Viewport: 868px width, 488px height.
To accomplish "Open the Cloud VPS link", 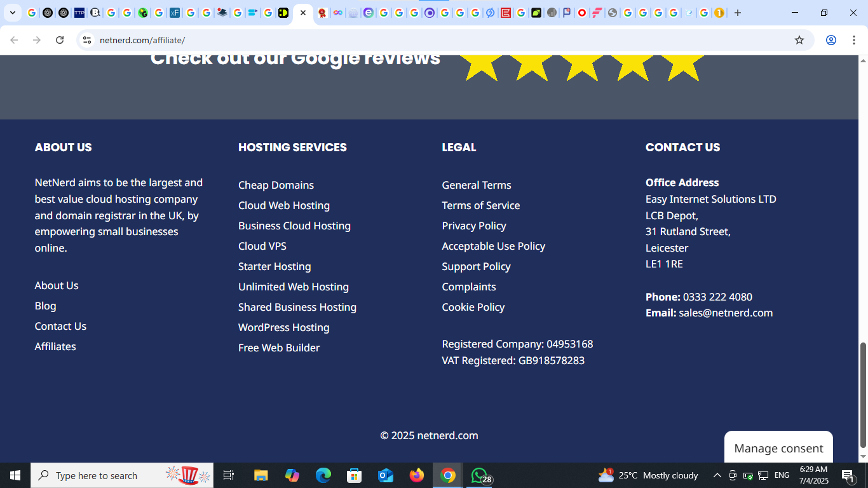I will [x=262, y=246].
